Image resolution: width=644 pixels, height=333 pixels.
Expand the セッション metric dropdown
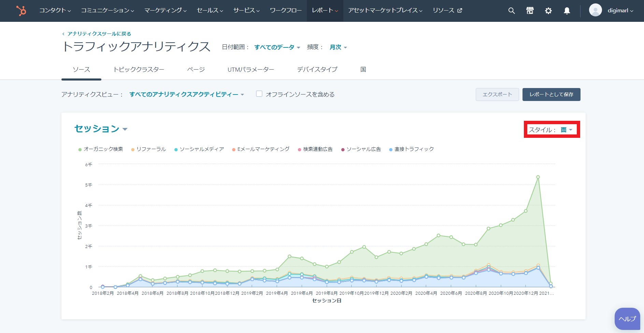[101, 129]
